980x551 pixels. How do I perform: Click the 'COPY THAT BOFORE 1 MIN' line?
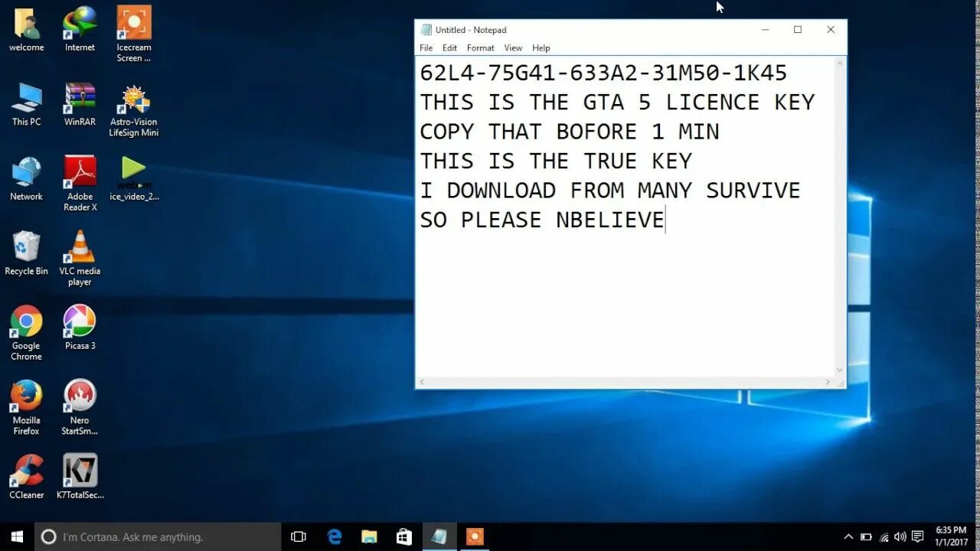[x=570, y=132]
